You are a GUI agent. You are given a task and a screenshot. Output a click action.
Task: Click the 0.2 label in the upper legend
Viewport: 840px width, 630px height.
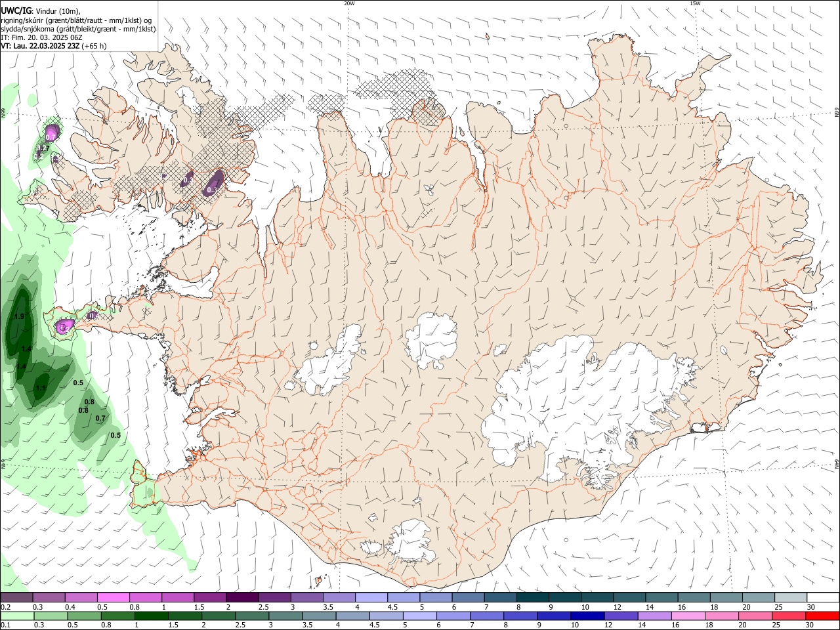pos(6,607)
